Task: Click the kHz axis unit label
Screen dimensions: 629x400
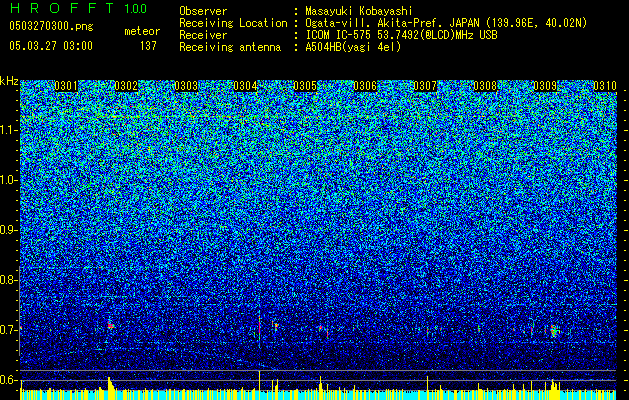Action: pyautogui.click(x=9, y=81)
